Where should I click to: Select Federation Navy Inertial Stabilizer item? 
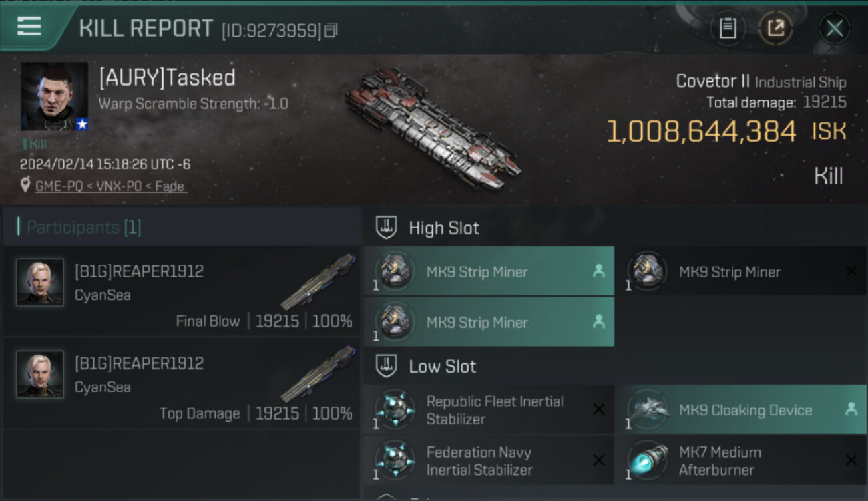coord(489,461)
